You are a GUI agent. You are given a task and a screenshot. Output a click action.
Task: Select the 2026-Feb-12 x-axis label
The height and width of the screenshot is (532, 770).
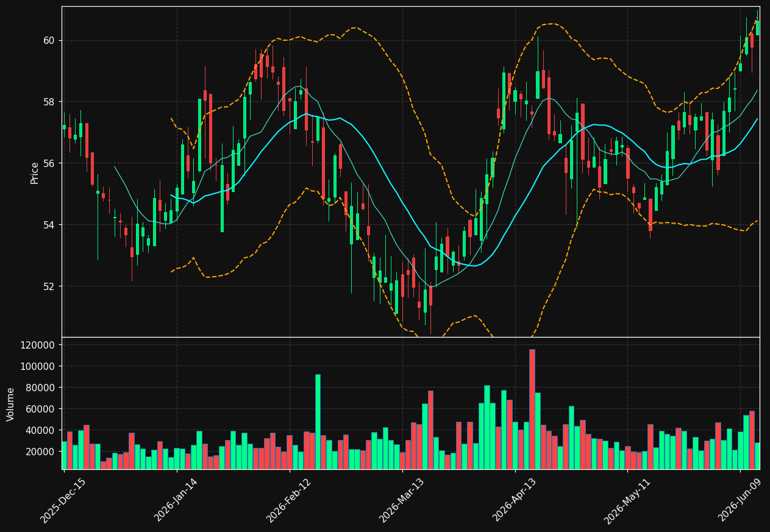click(x=288, y=501)
